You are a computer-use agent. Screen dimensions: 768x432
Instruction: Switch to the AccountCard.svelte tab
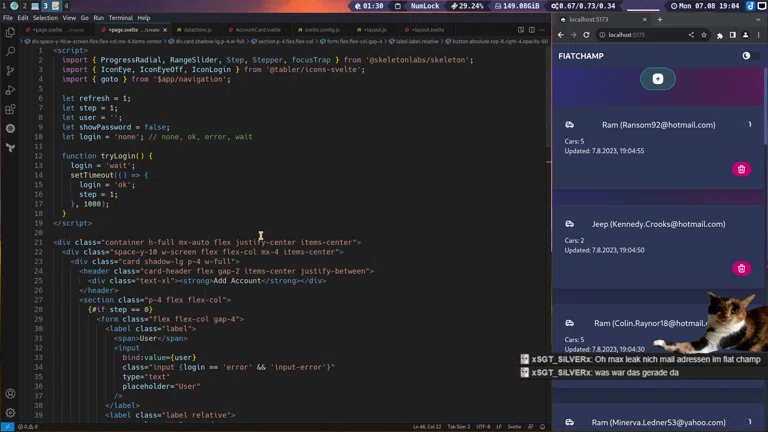(258, 30)
